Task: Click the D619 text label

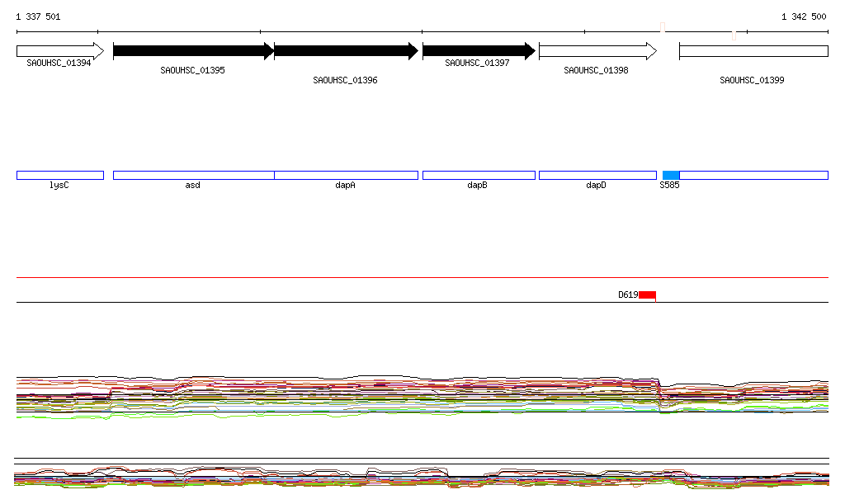Action: [627, 294]
